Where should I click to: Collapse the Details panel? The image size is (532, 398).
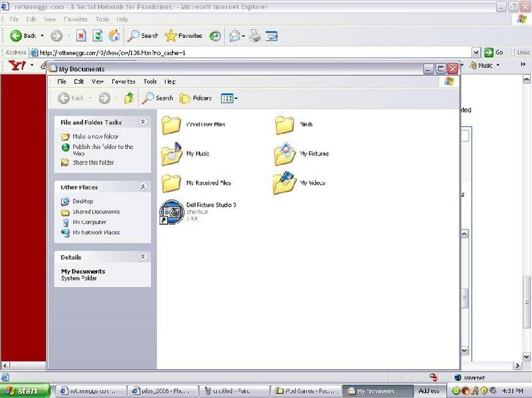143,256
